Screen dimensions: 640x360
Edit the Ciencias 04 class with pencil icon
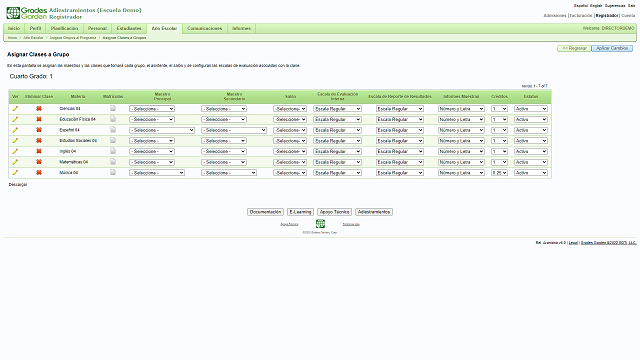(x=15, y=109)
